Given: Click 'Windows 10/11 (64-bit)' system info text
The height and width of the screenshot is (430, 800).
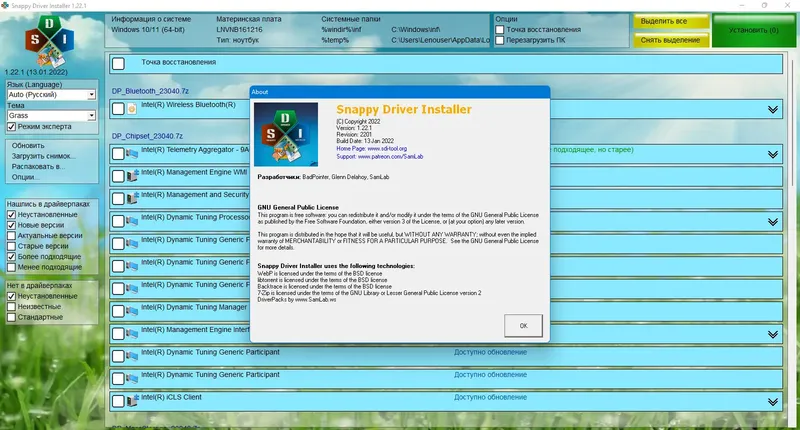Looking at the screenshot, I should pos(147,30).
